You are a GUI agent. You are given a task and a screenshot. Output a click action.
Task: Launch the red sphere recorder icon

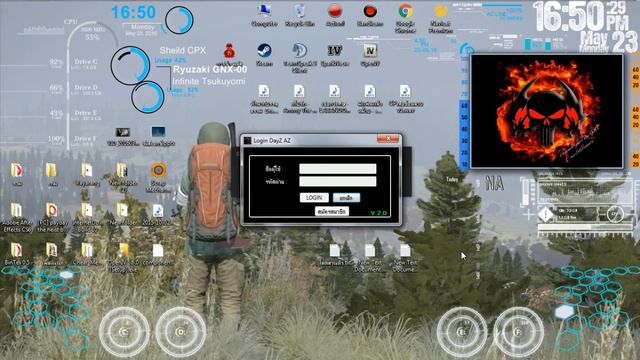click(x=335, y=16)
